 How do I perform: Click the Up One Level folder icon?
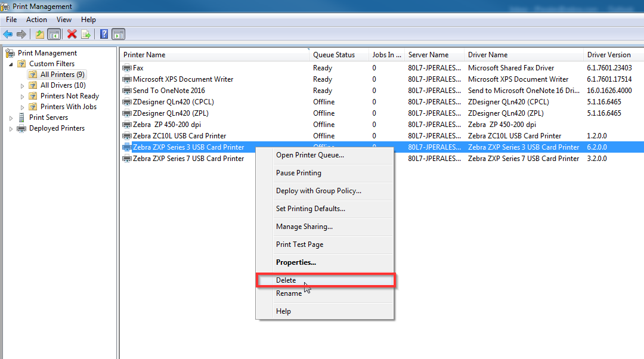tap(40, 35)
